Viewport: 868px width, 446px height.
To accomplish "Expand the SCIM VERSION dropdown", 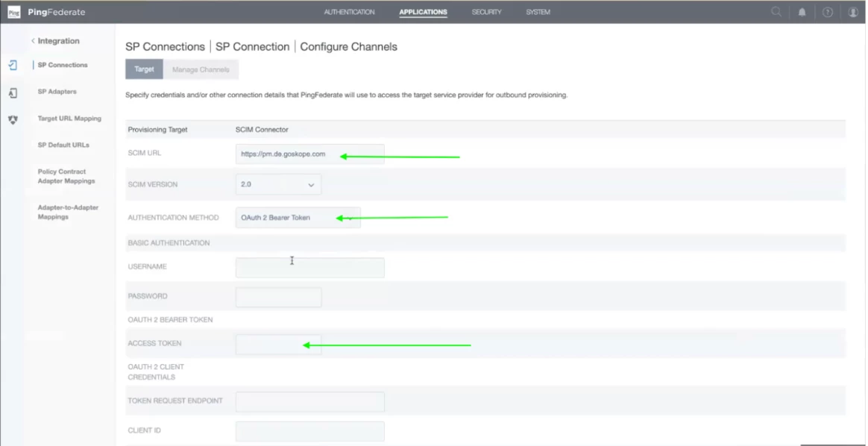I will [x=278, y=184].
